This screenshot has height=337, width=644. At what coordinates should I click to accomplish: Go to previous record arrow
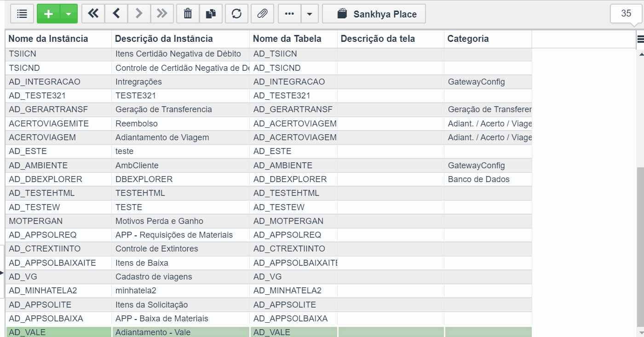pyautogui.click(x=116, y=14)
